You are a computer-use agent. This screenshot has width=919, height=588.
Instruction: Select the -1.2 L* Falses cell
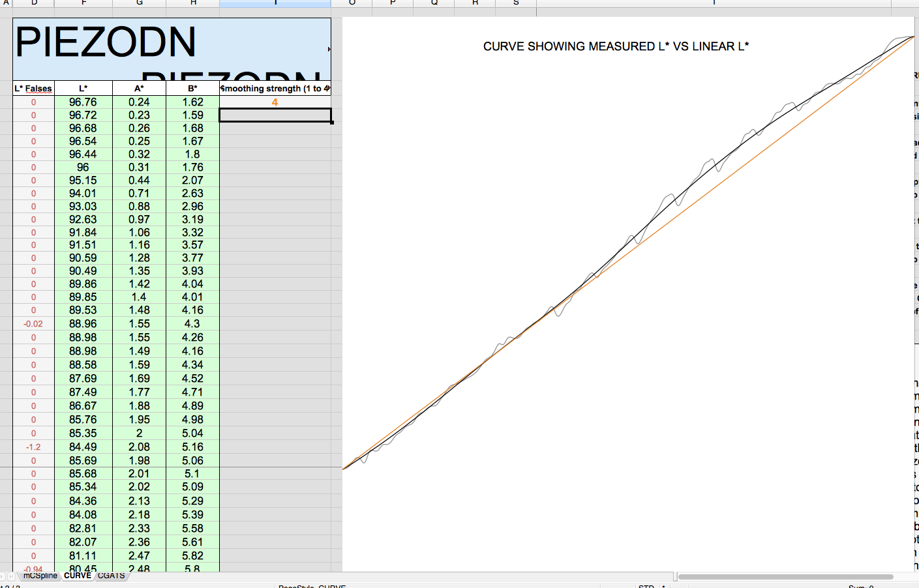33,447
